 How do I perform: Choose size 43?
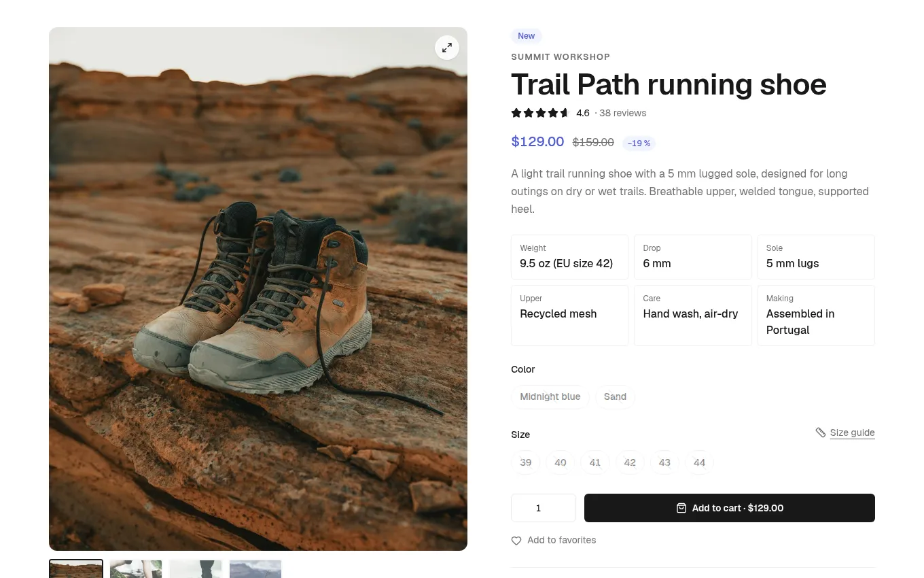(x=664, y=462)
